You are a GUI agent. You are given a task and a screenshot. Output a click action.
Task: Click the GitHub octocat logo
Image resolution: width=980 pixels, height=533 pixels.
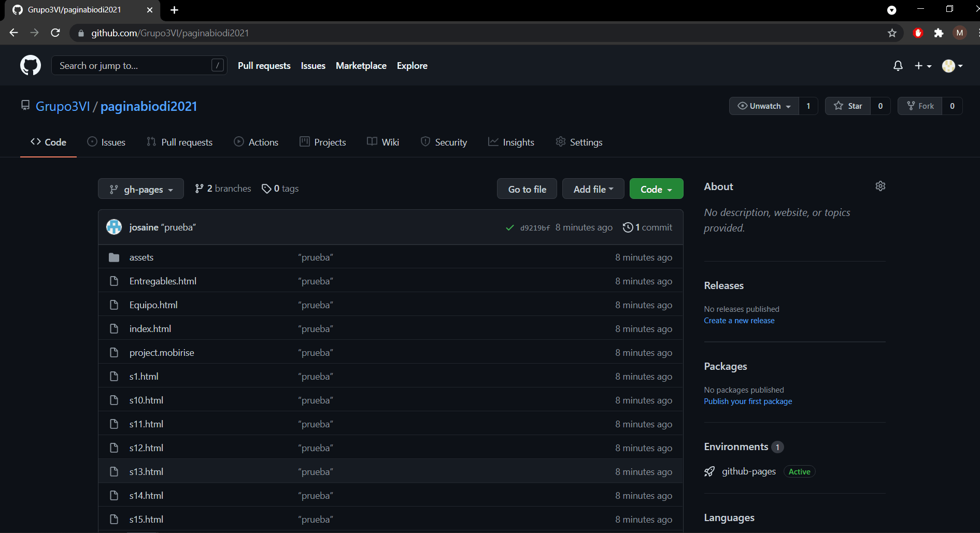pos(30,65)
